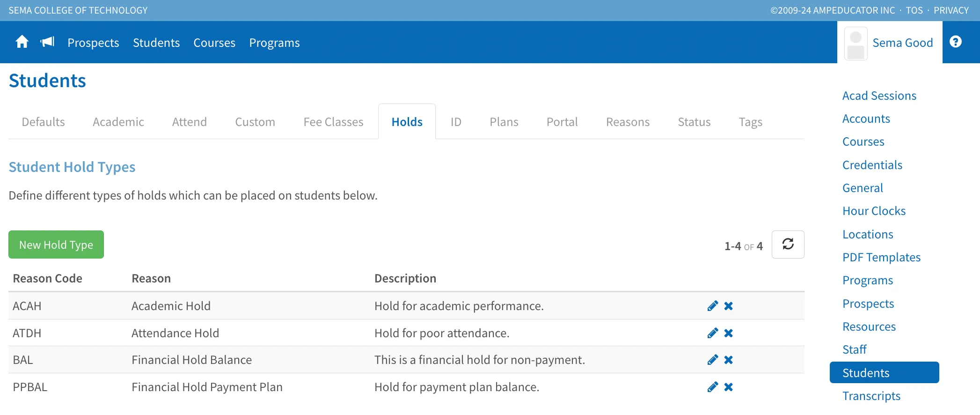Refresh the hold types list
Image resolution: width=980 pixels, height=415 pixels.
tap(788, 244)
